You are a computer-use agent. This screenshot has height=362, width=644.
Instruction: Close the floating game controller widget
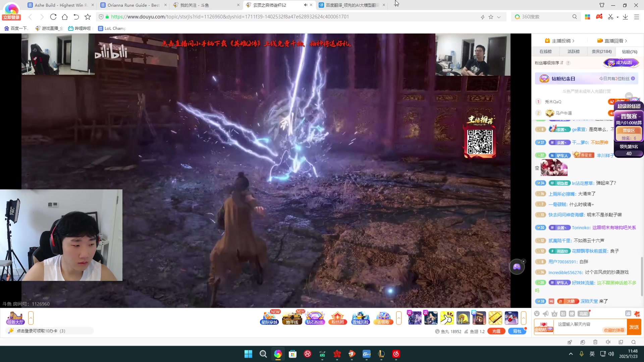coord(524,261)
